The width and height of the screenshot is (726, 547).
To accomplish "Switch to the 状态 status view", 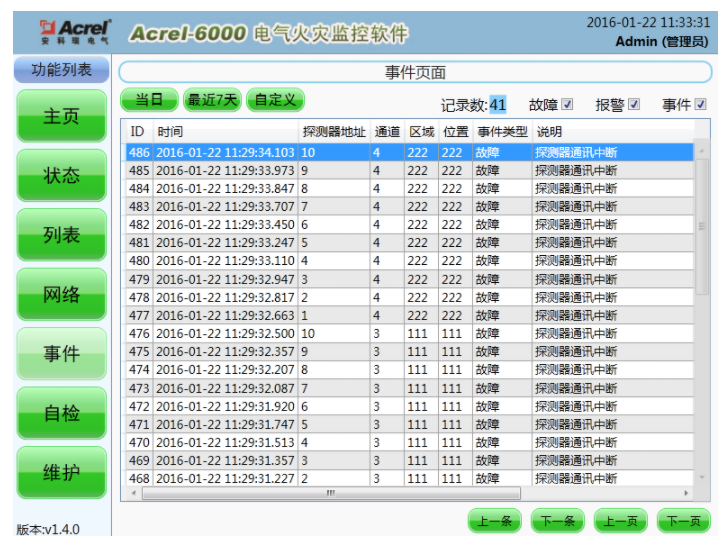I will (61, 176).
